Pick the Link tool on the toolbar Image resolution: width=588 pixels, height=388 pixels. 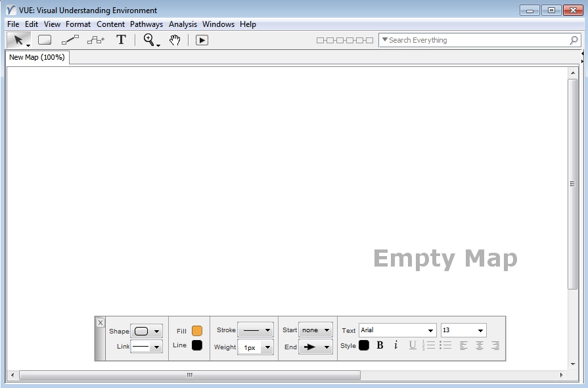point(70,39)
